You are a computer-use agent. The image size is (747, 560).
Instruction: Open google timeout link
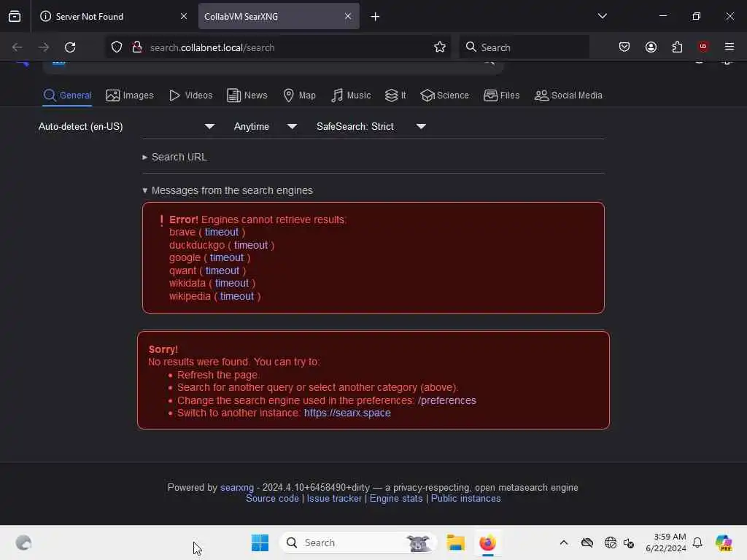pyautogui.click(x=227, y=257)
